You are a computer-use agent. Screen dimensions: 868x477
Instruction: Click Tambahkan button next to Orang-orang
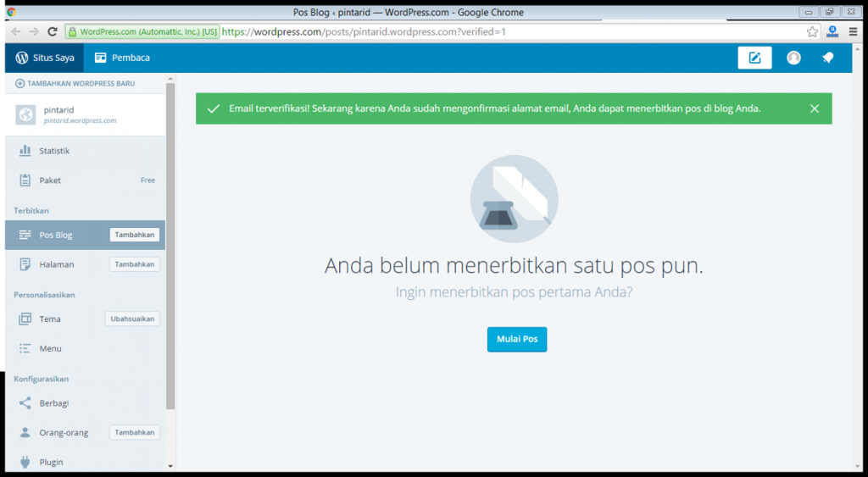click(x=135, y=432)
